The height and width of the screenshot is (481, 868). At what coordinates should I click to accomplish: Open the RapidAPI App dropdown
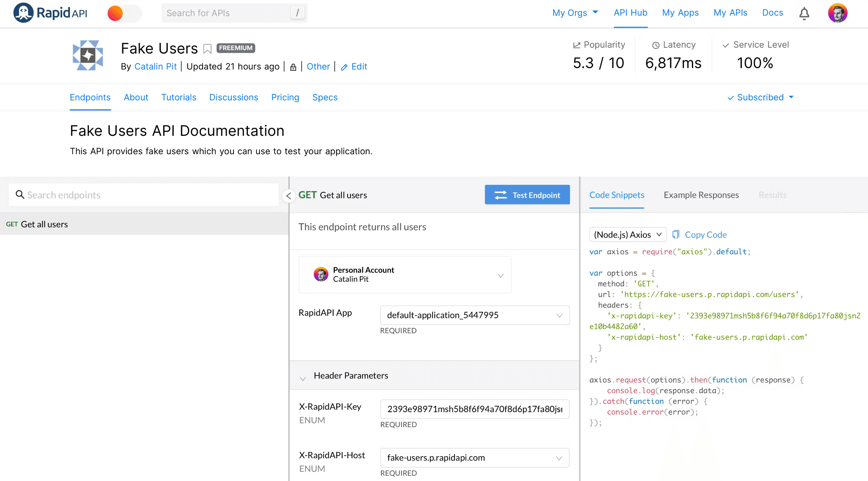tap(474, 315)
